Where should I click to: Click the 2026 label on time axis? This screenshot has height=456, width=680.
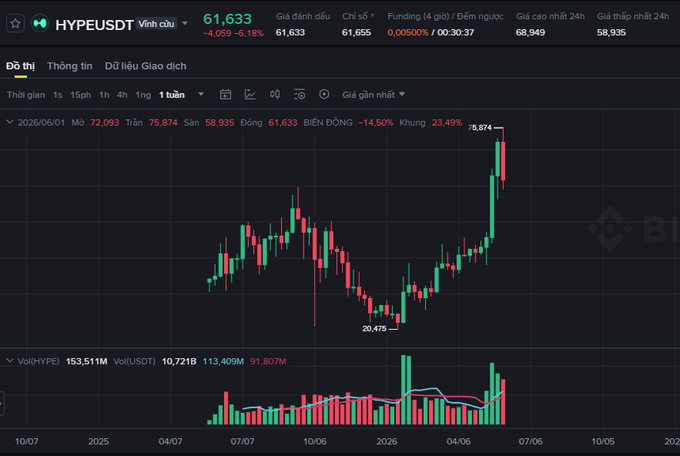click(386, 441)
